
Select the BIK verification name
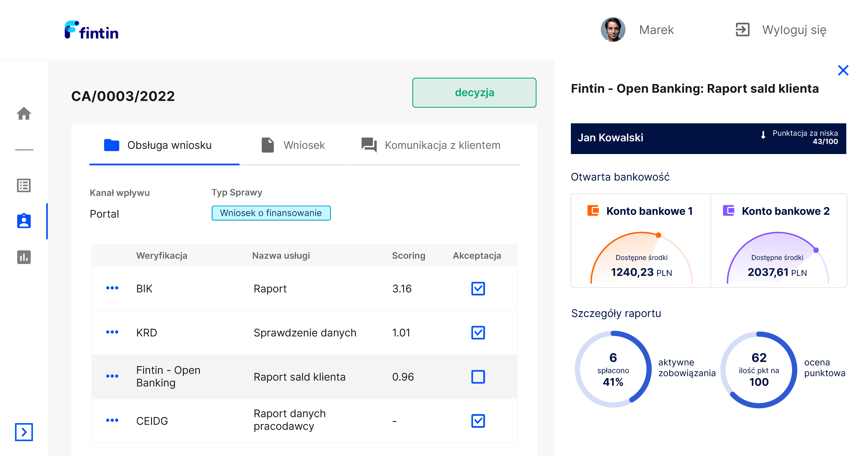(144, 289)
